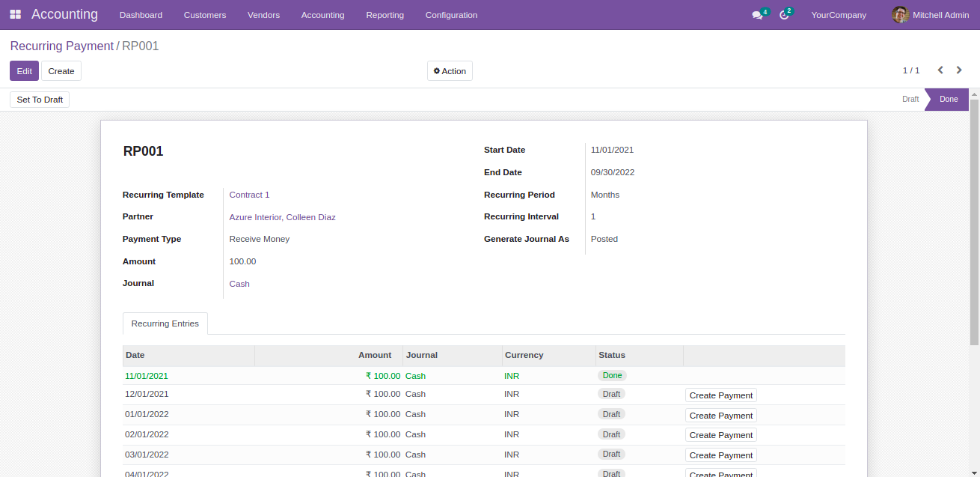Open the YourCompany company switcher
This screenshot has height=477, width=980.
[x=839, y=15]
